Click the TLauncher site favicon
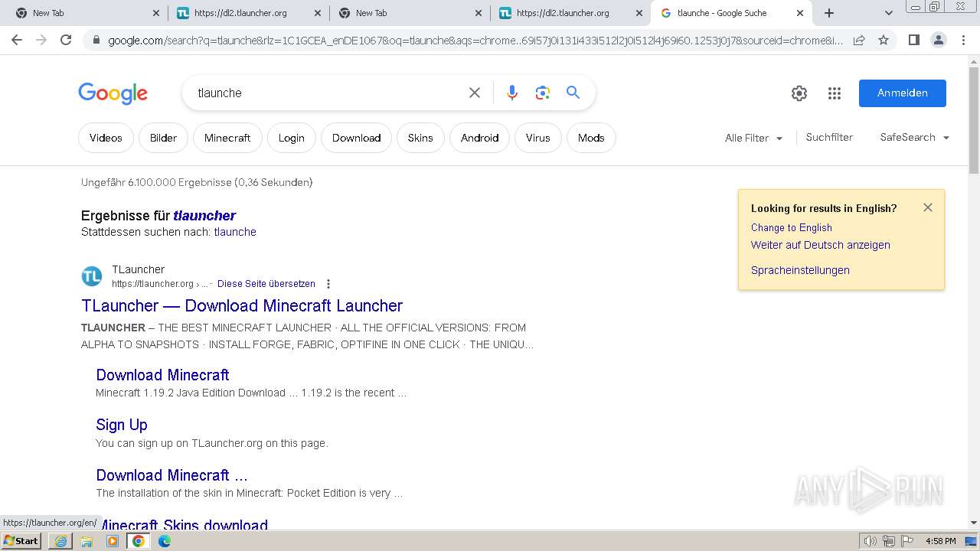 click(92, 276)
